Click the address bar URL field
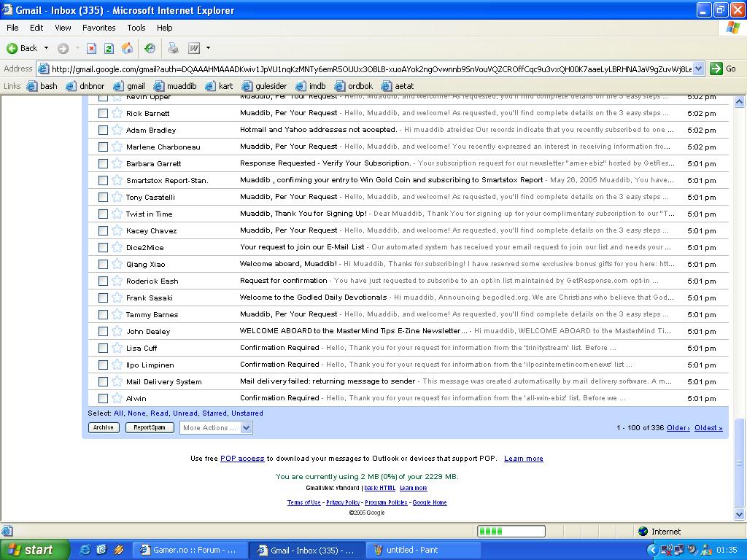 [x=371, y=69]
